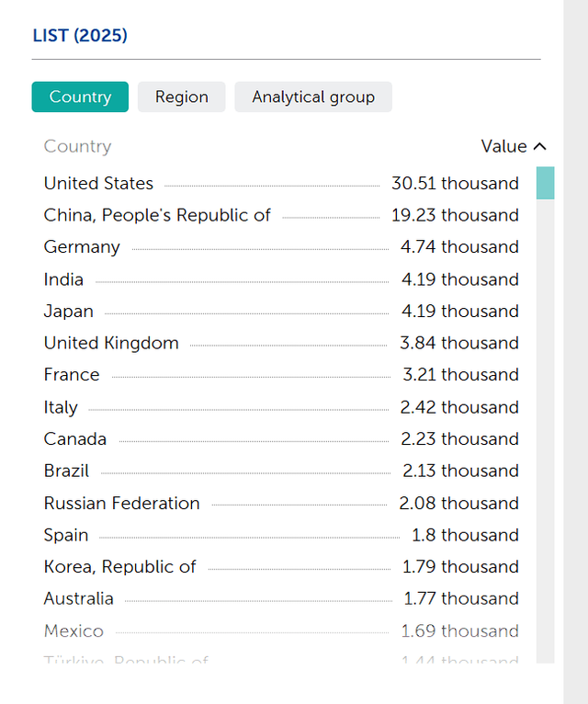Select the Japan entry
This screenshot has height=704, width=588.
[x=68, y=311]
